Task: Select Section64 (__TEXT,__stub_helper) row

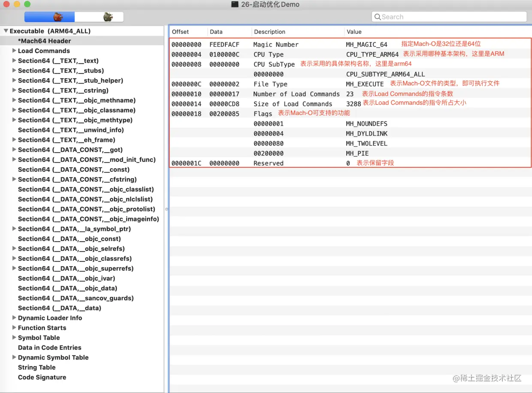Action: point(82,80)
